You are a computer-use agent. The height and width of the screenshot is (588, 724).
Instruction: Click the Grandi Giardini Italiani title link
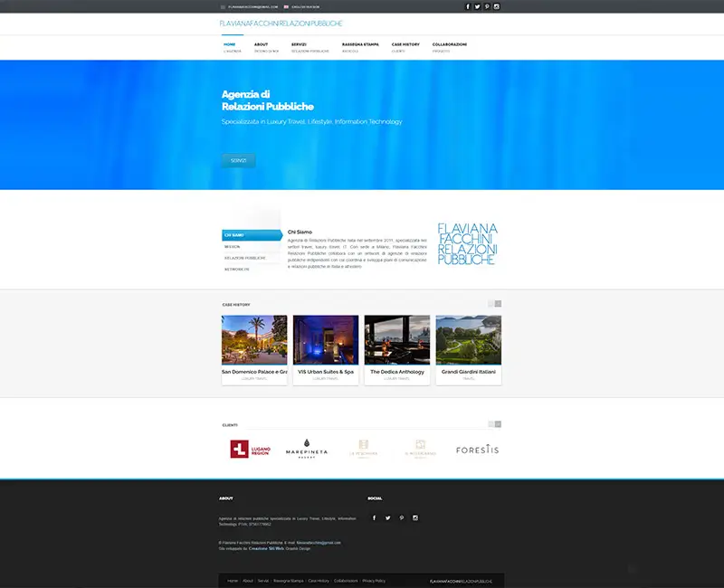(469, 372)
